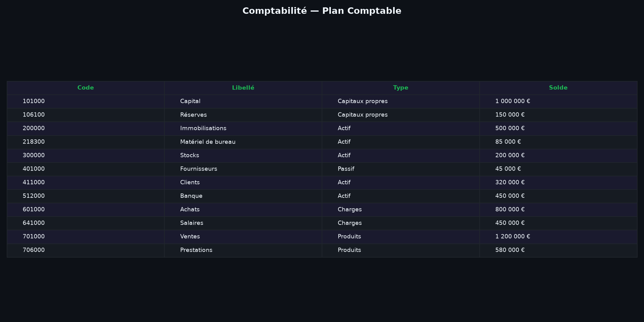This screenshot has width=644, height=322.
Task: Click the Immobilisations row label
Action: pyautogui.click(x=203, y=128)
